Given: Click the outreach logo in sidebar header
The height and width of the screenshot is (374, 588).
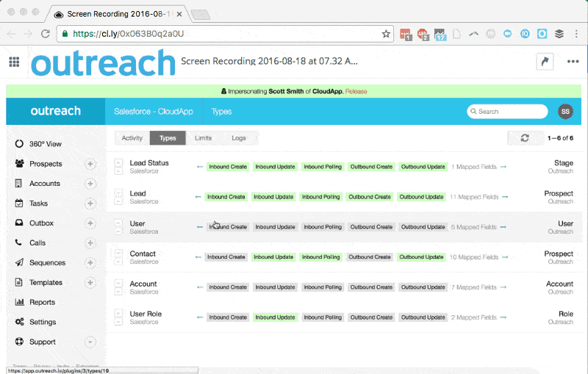Looking at the screenshot, I should 56,111.
